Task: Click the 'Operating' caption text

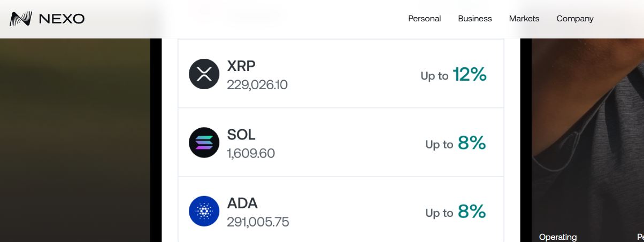Action: click(558, 237)
